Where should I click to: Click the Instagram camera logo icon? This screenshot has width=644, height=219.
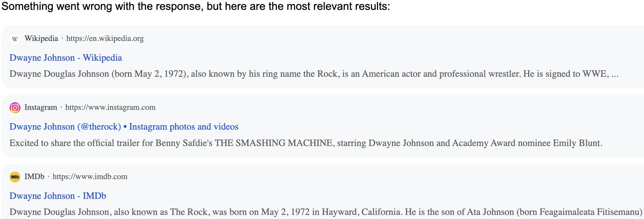[15, 107]
